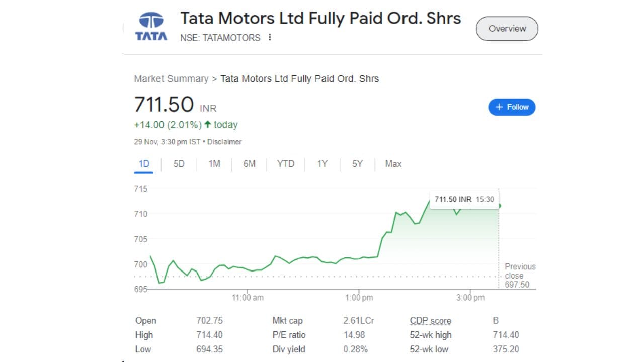This screenshot has width=644, height=362.
Task: Follow the Tata Motors stock
Action: (512, 107)
